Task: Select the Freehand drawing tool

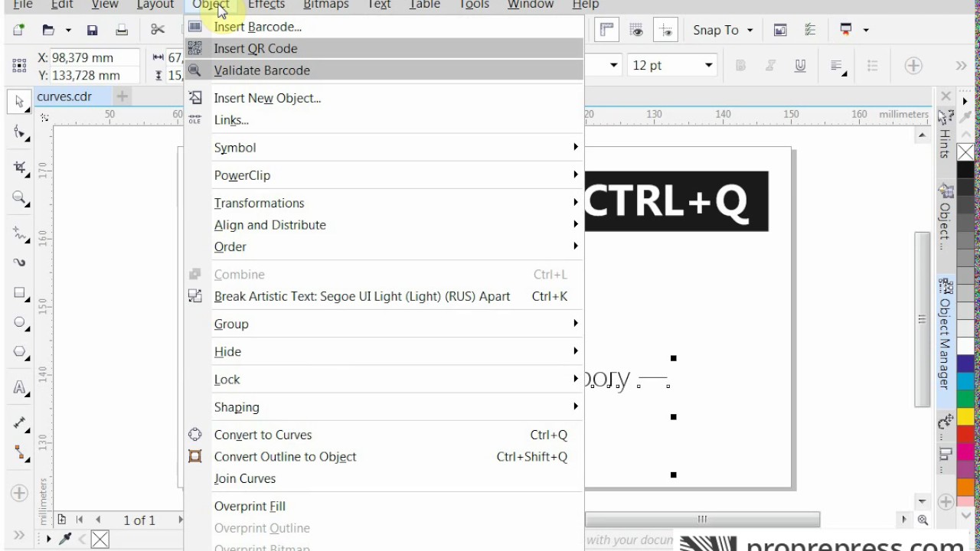Action: pos(19,233)
